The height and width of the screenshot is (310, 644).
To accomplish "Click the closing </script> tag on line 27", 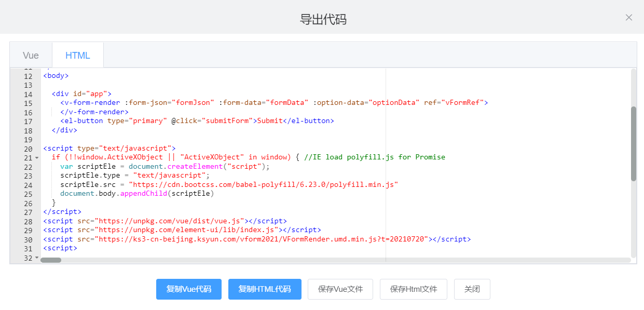I will (x=62, y=212).
